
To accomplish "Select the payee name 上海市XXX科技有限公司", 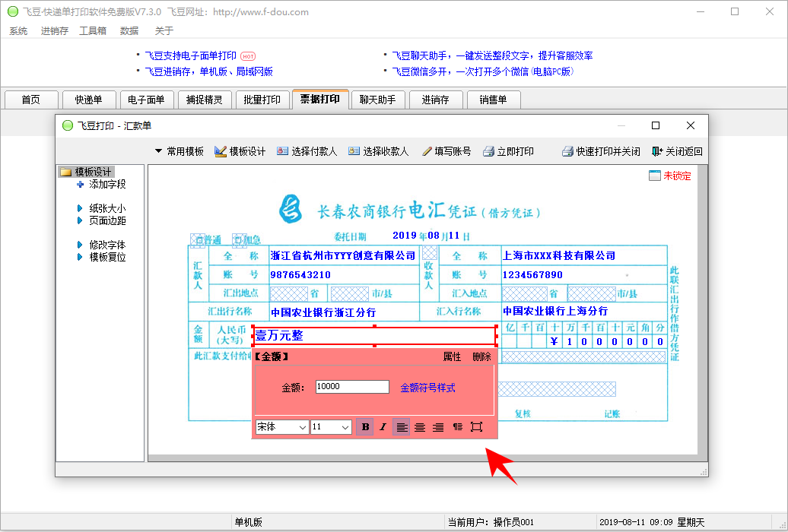I will pos(559,255).
